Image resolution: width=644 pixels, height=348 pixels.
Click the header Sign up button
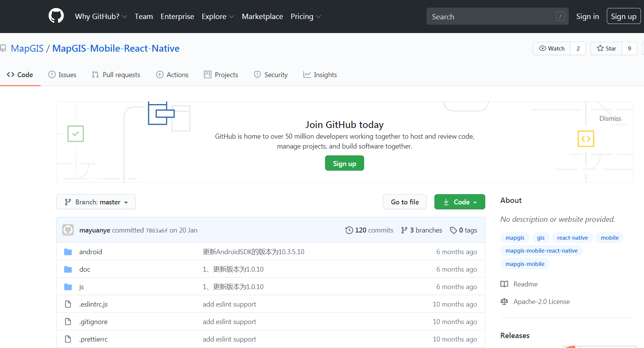(x=624, y=16)
